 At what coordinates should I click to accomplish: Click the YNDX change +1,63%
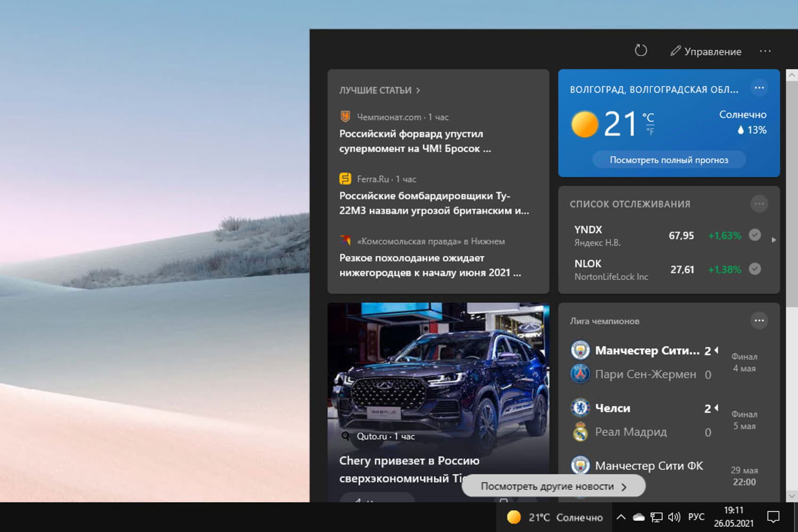[725, 235]
